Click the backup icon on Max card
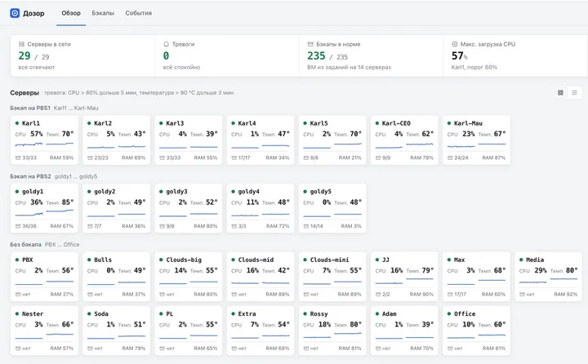This screenshot has width=588, height=364. point(450,295)
